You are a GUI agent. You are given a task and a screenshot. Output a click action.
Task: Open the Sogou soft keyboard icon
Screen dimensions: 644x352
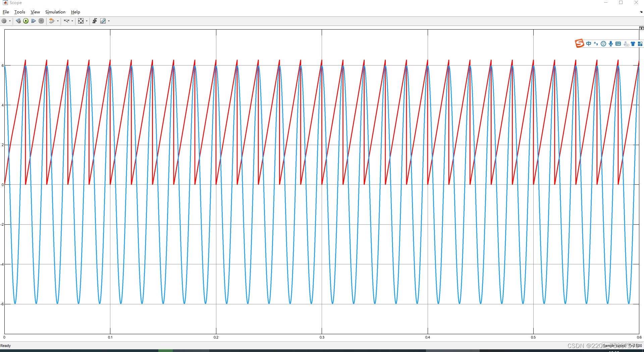[x=618, y=44]
